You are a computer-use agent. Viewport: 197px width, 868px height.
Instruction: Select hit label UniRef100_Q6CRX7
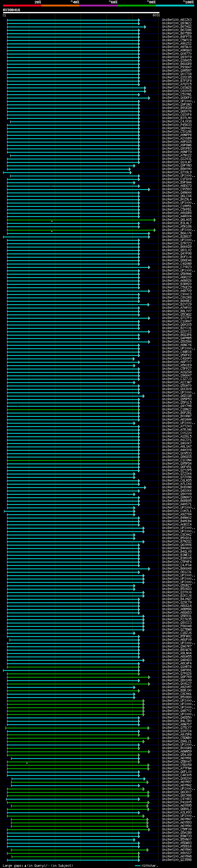pyautogui.click(x=177, y=792)
